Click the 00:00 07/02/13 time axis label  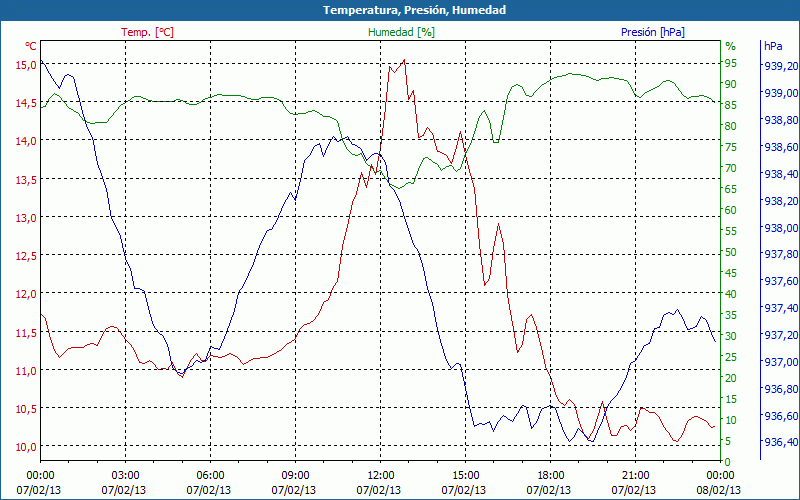(x=39, y=483)
